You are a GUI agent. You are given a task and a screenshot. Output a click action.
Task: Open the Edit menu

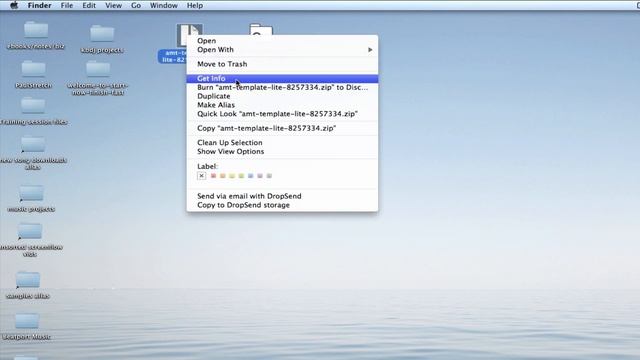[x=89, y=5]
